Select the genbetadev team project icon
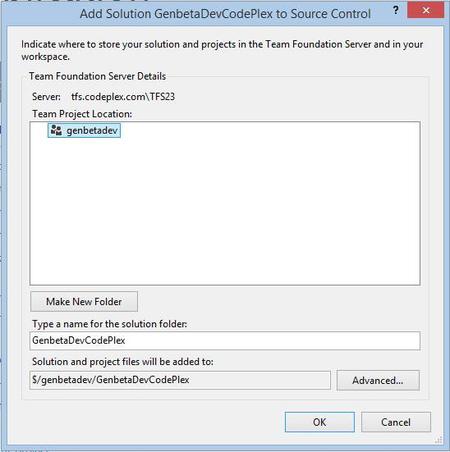 pyautogui.click(x=56, y=130)
